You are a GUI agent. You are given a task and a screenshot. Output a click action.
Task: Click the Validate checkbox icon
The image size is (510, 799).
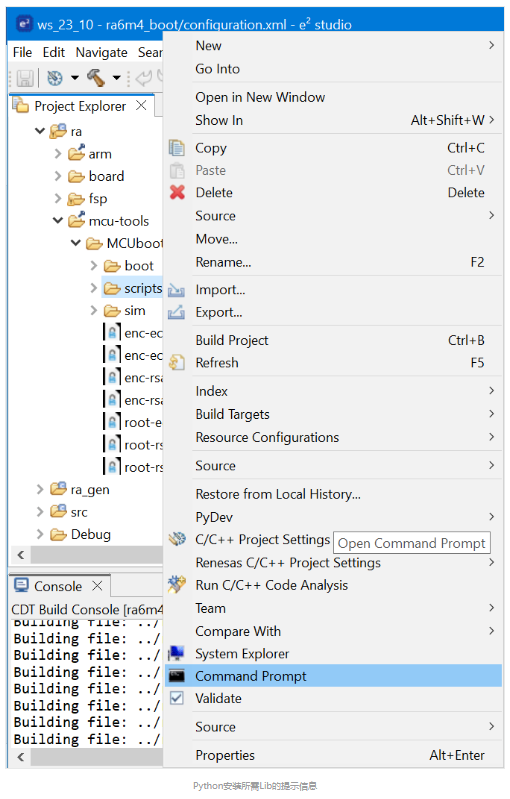[x=176, y=698]
